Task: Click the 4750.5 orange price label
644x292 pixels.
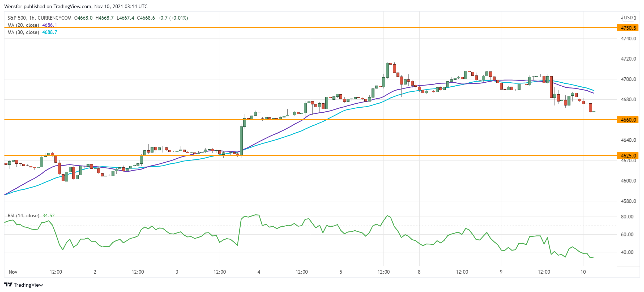Action: coord(628,28)
